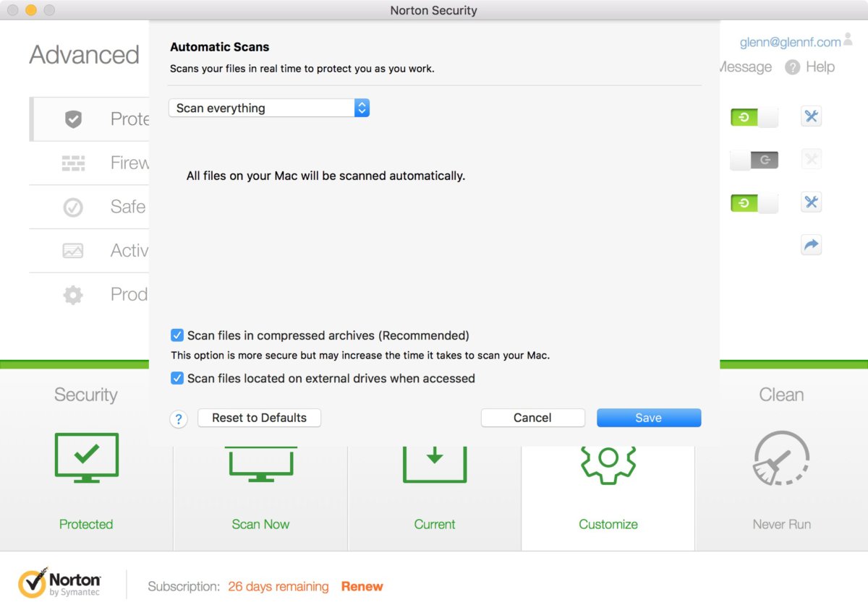This screenshot has height=610, width=868.
Task: Click the Clean broom icon
Action: point(781,458)
